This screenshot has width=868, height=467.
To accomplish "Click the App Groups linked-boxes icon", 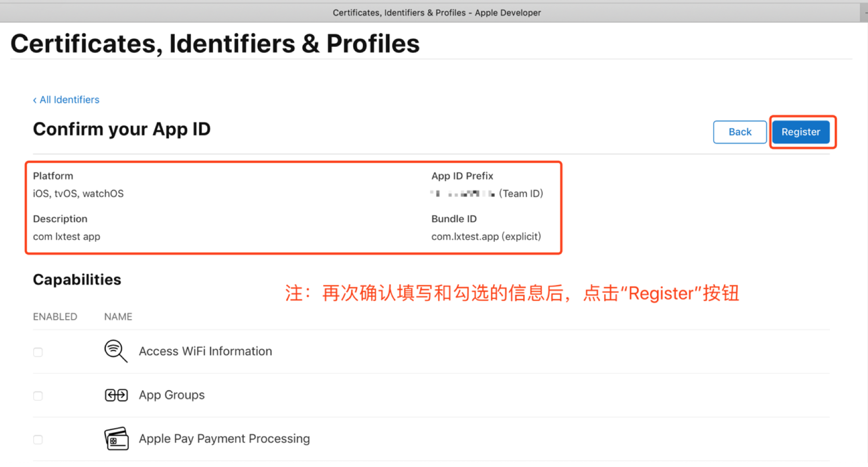I will click(116, 395).
